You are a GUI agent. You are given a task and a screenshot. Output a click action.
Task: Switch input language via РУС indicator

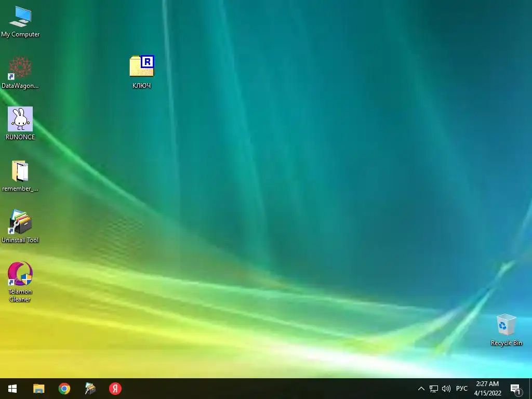pyautogui.click(x=462, y=389)
